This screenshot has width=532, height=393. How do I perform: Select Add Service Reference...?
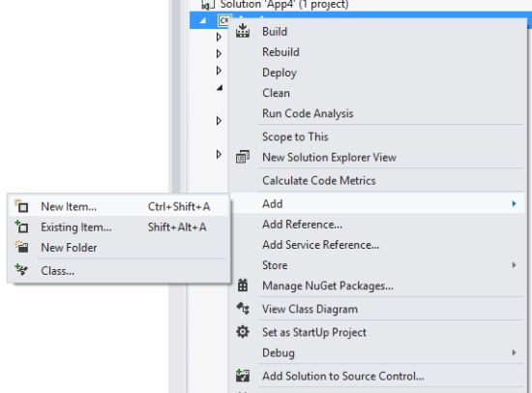tap(377, 245)
